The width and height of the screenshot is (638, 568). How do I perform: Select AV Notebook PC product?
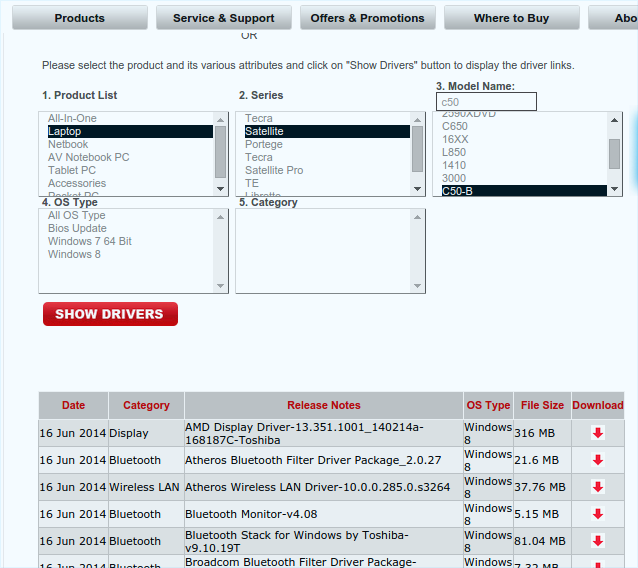click(x=130, y=157)
